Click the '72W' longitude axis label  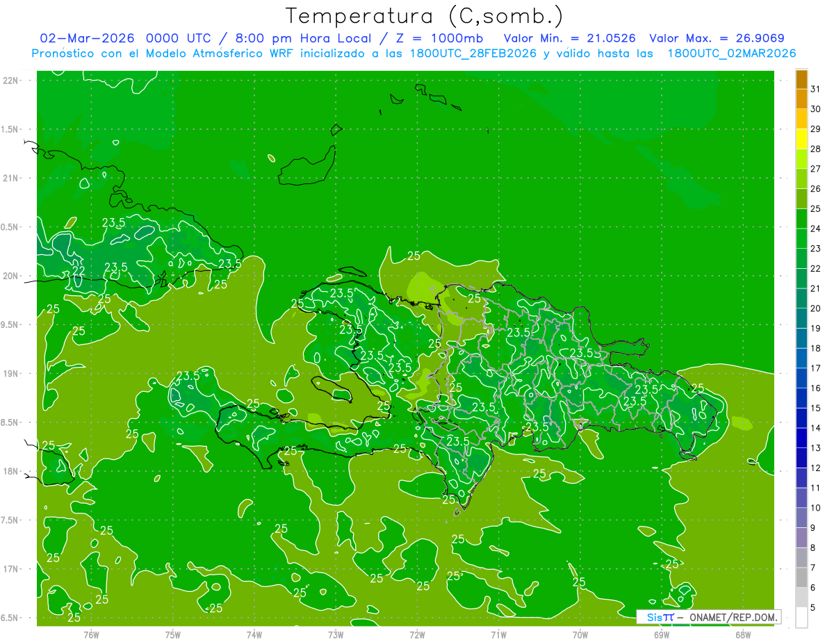pyautogui.click(x=417, y=634)
